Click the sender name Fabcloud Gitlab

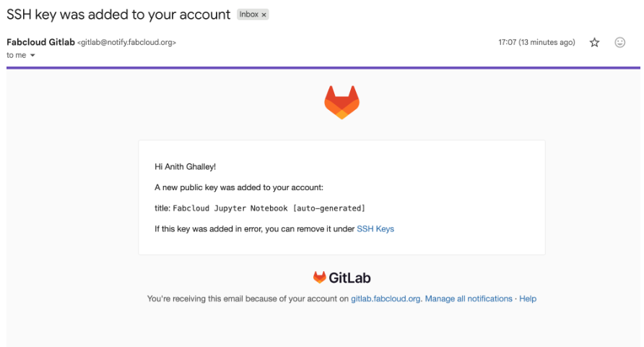pyautogui.click(x=40, y=43)
